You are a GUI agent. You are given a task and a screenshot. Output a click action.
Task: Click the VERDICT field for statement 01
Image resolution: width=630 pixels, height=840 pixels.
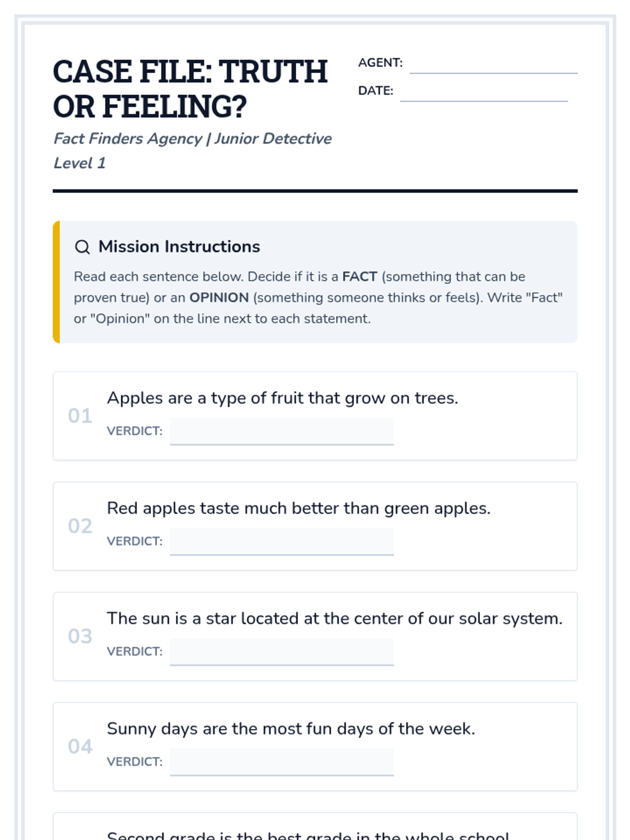point(281,431)
